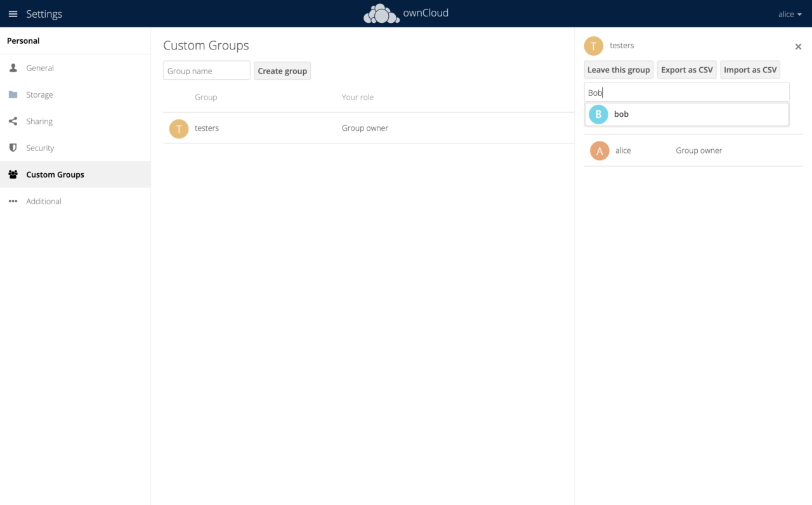Export the group as CSV
This screenshot has width=812, height=505.
[x=686, y=69]
